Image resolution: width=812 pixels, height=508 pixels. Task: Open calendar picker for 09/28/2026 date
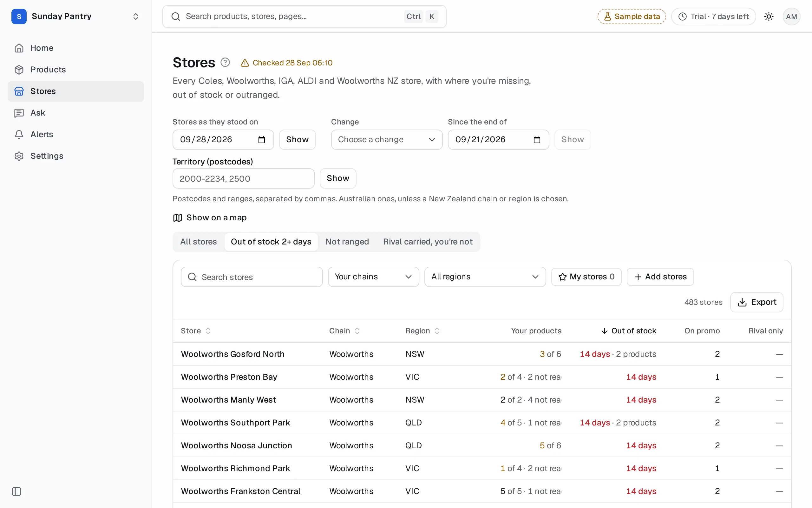point(262,140)
